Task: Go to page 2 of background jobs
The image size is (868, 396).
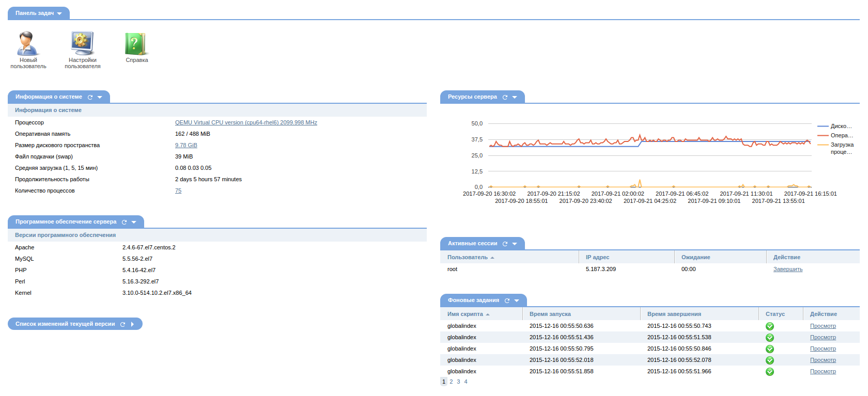Action: click(x=451, y=382)
